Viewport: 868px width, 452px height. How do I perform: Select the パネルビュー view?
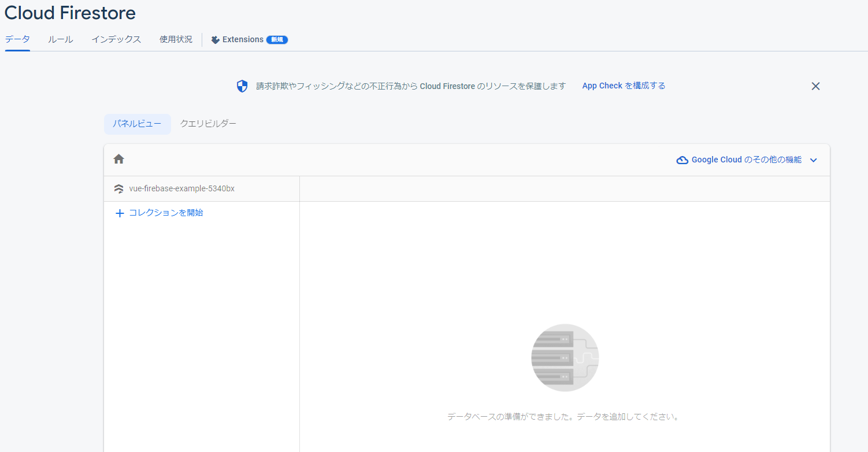coord(138,124)
